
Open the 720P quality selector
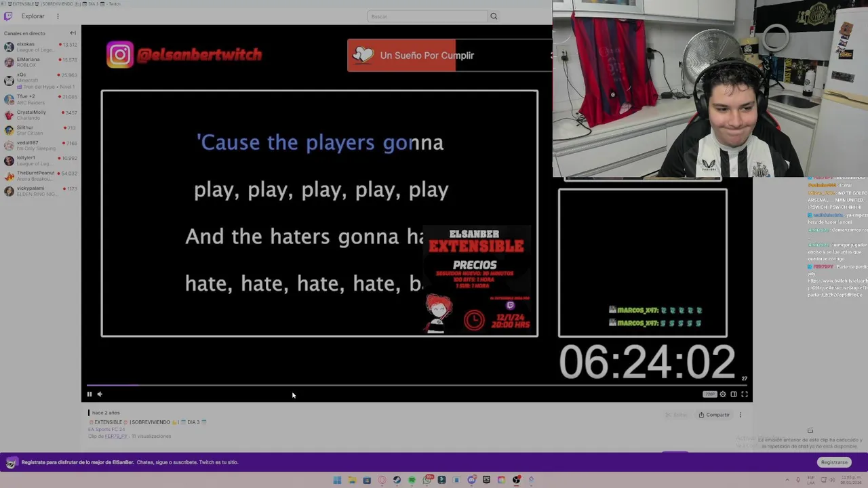tap(709, 394)
